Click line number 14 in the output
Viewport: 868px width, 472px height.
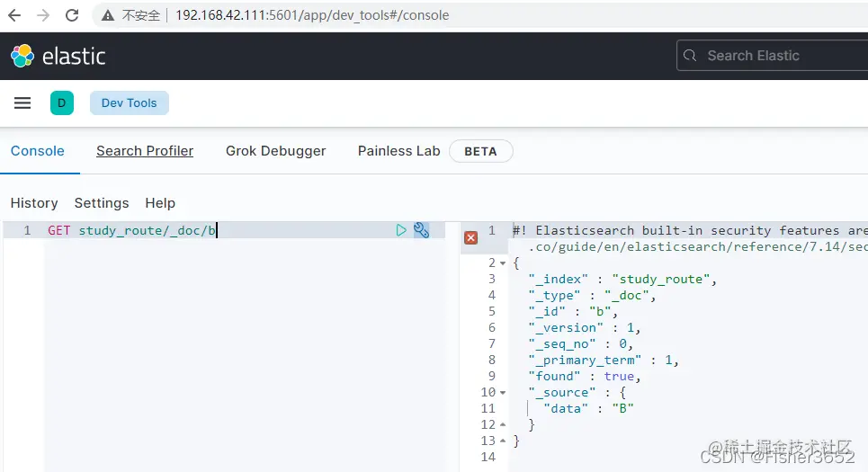tap(488, 457)
